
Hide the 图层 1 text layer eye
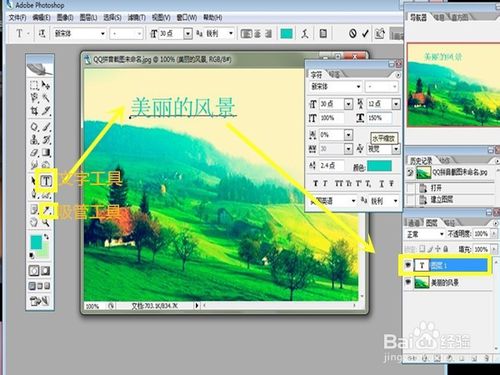coord(408,265)
